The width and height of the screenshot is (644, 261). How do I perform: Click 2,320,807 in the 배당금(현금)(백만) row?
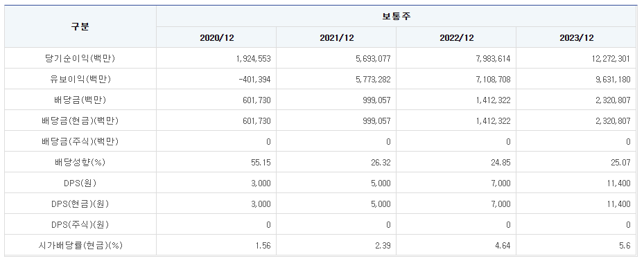(613, 121)
